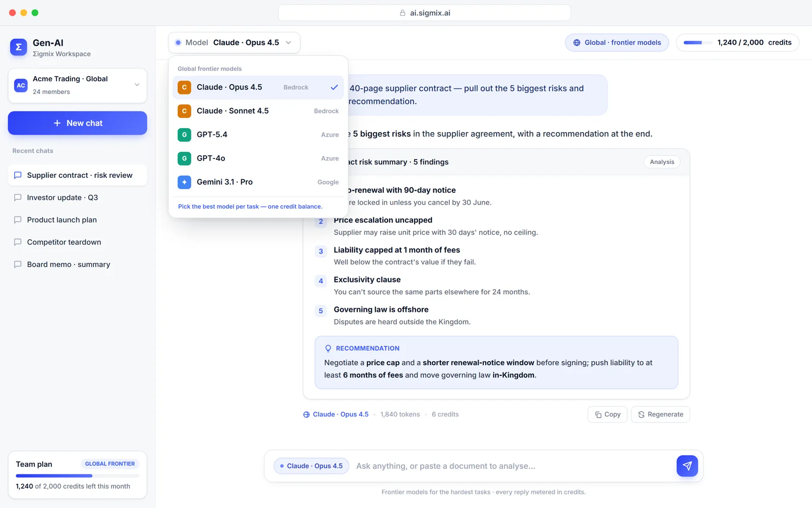812x508 pixels.
Task: Click the GPT-5.4 green model icon
Action: click(184, 135)
